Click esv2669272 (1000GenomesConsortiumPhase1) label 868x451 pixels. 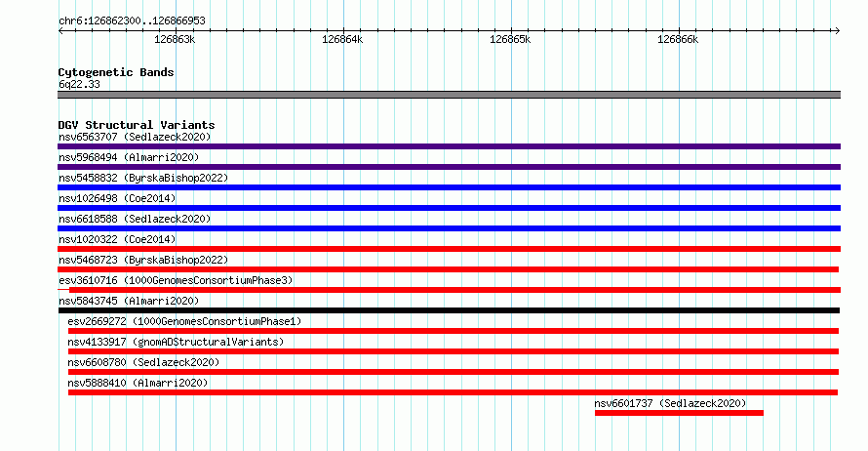point(184,321)
